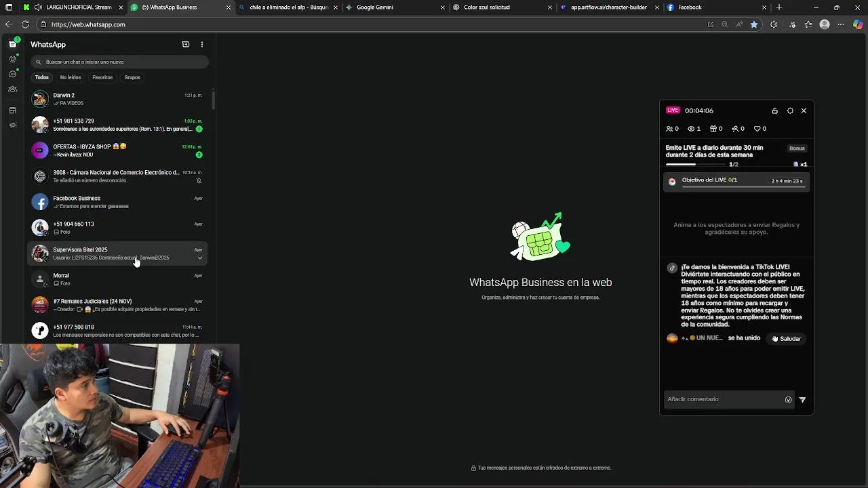Image resolution: width=868 pixels, height=488 pixels.
Task: Open the browser Extensions puzzle icon
Action: [774, 24]
